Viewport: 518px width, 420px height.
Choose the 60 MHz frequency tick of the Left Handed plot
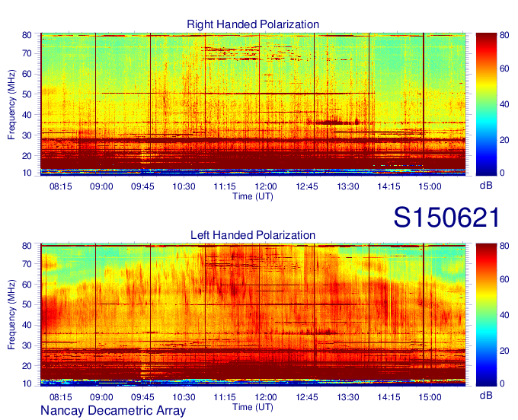click(x=27, y=285)
